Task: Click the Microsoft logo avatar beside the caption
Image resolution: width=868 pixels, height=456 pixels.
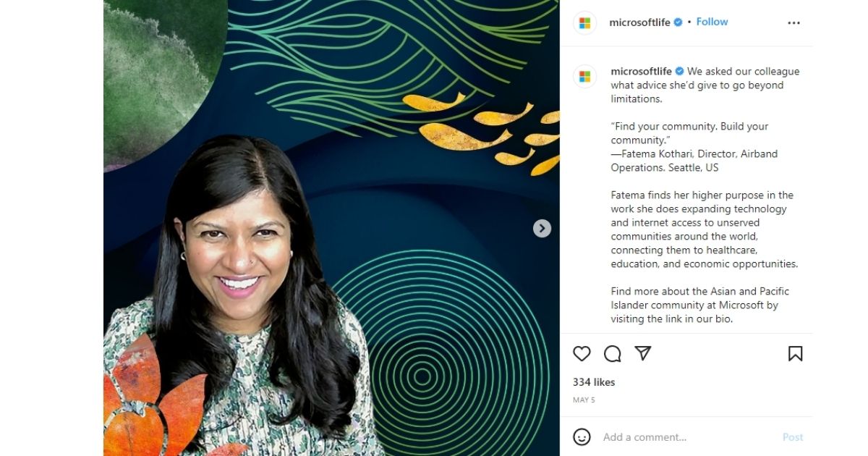Action: pos(584,76)
